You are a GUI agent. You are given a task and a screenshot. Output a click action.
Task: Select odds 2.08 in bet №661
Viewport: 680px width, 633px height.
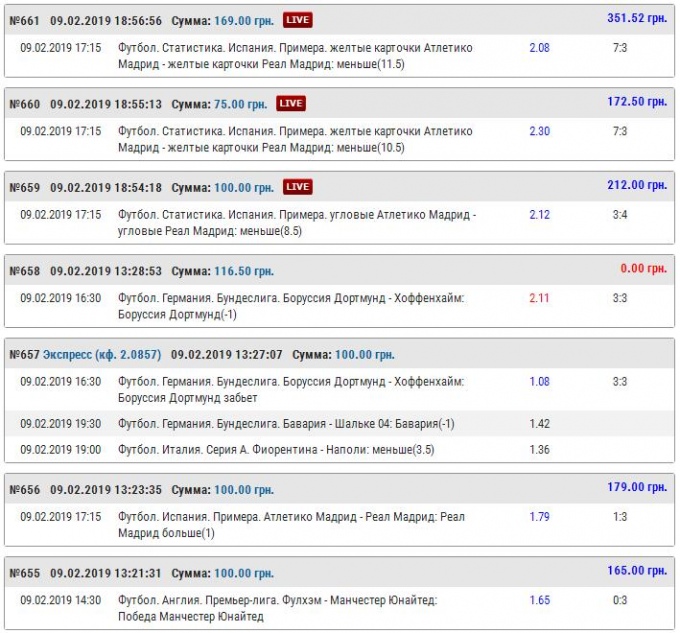click(x=539, y=48)
